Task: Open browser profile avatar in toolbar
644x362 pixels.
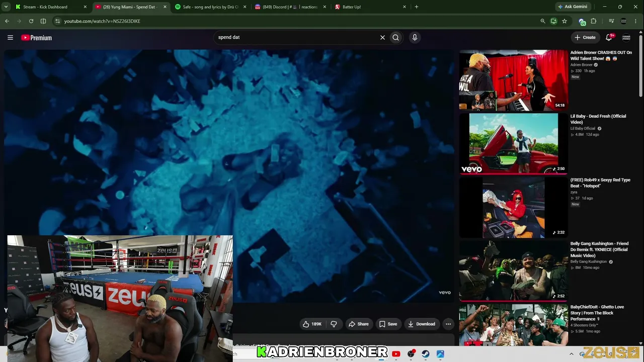Action: [624, 21]
